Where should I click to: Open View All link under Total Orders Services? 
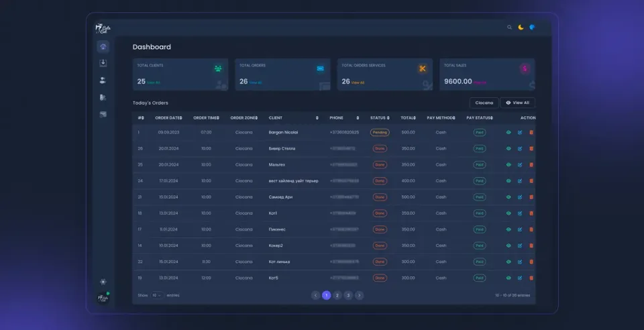pos(358,82)
